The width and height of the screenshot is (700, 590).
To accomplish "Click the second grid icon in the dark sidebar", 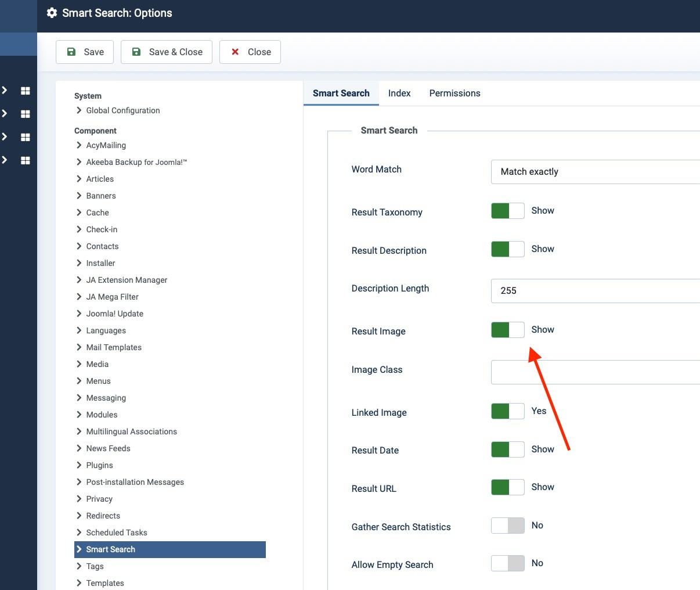I will 25,114.
